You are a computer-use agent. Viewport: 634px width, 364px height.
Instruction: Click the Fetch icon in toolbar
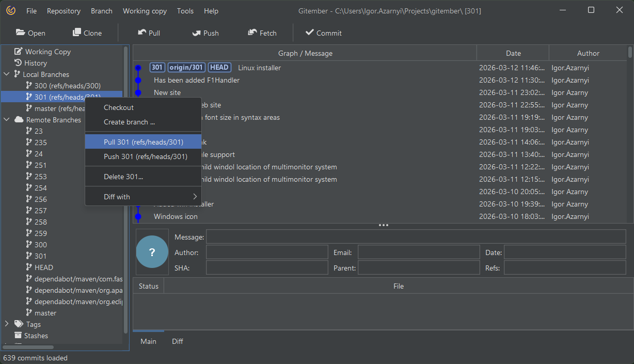pos(252,33)
